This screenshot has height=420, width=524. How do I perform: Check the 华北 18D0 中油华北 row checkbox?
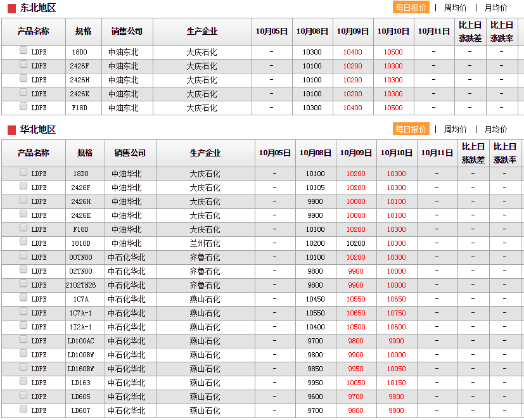[23, 172]
